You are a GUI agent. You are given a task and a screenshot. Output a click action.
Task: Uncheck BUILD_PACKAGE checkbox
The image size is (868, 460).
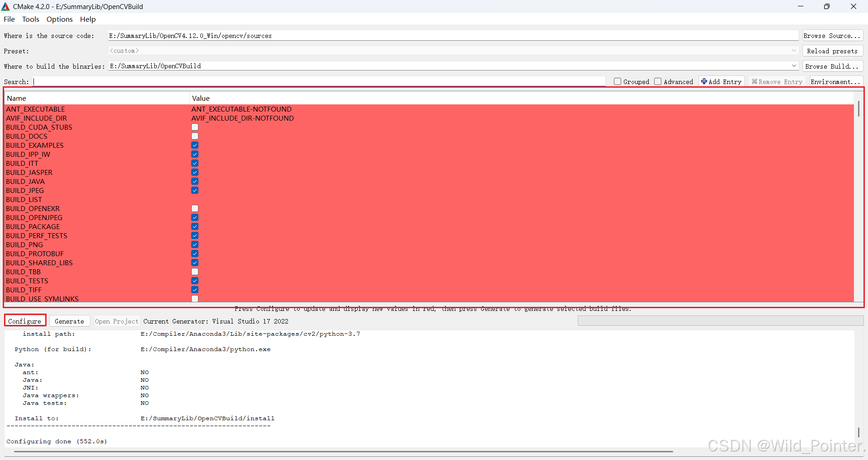coord(195,226)
